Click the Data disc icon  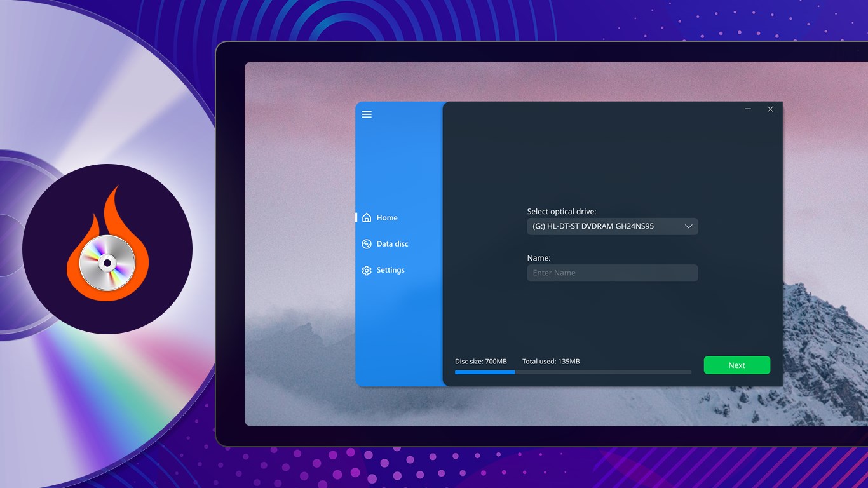click(367, 244)
